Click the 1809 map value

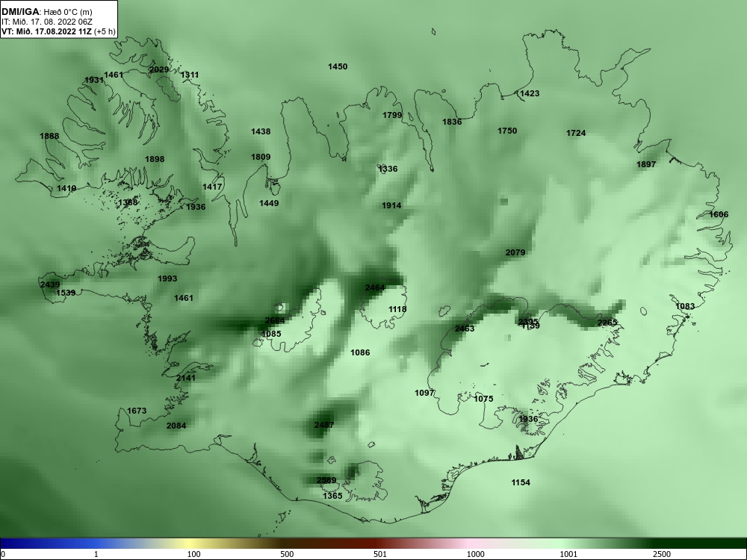coord(261,157)
